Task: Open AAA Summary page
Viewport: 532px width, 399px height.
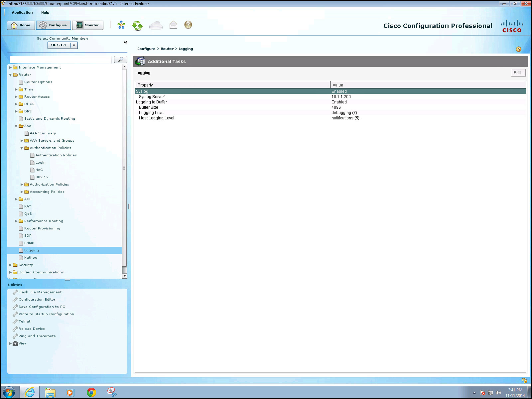Action: click(43, 133)
